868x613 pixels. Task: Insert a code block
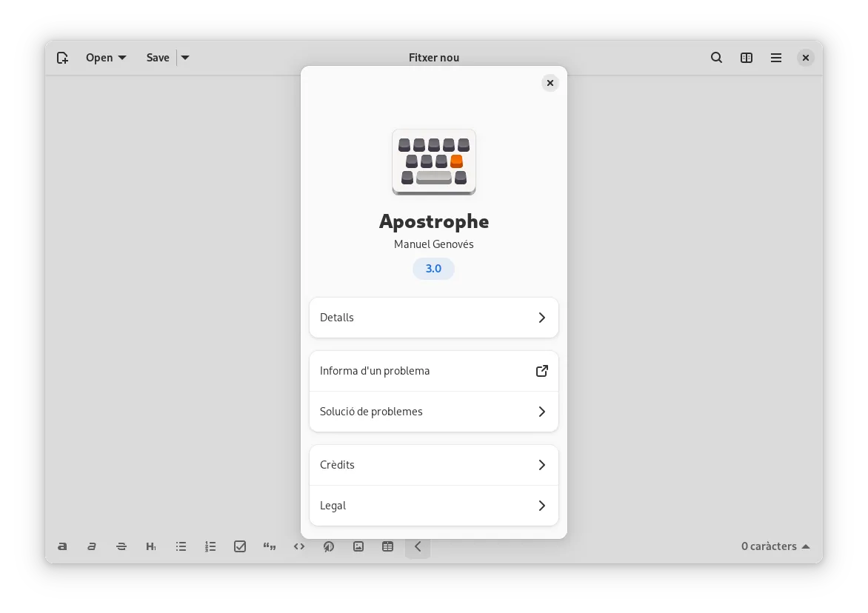tap(299, 546)
